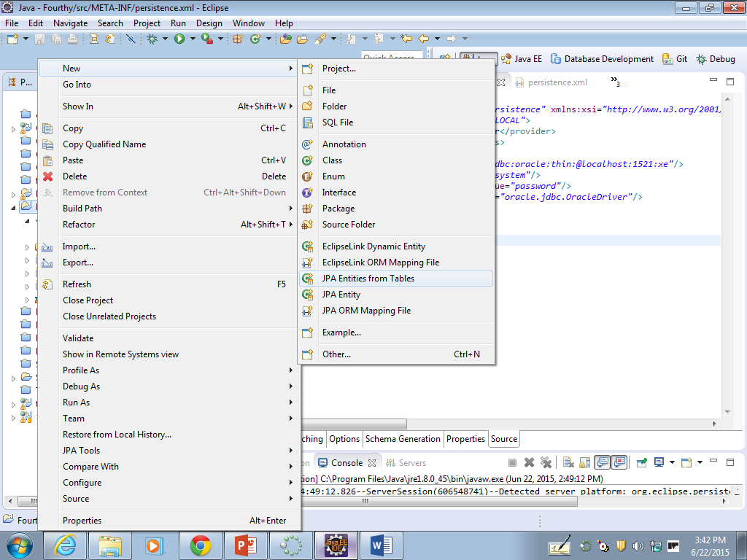Open the Schema Generation tab
The width and height of the screenshot is (747, 560).
403,439
